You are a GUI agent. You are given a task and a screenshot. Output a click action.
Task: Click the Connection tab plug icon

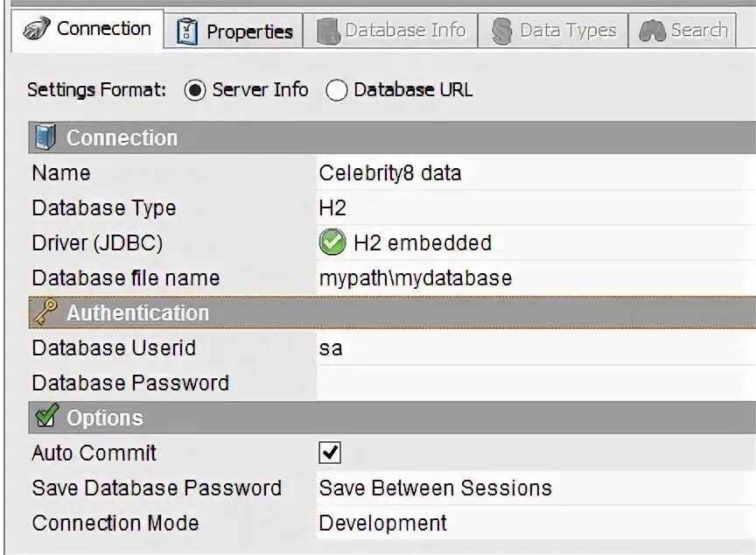(36, 29)
